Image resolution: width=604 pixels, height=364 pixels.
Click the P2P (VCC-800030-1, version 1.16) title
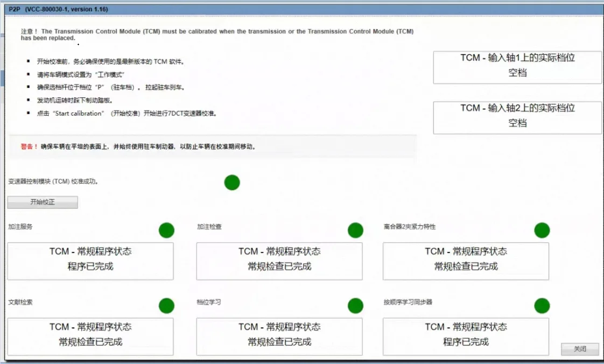click(x=58, y=9)
